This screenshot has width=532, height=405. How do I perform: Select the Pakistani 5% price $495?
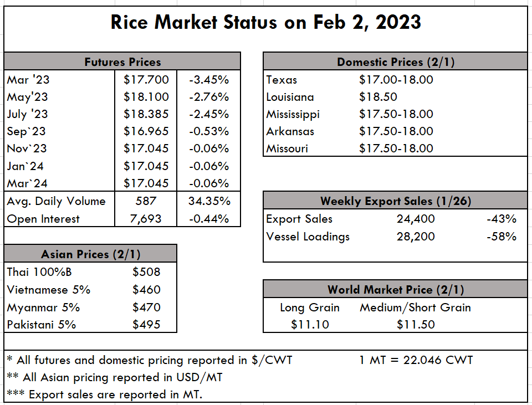146,324
